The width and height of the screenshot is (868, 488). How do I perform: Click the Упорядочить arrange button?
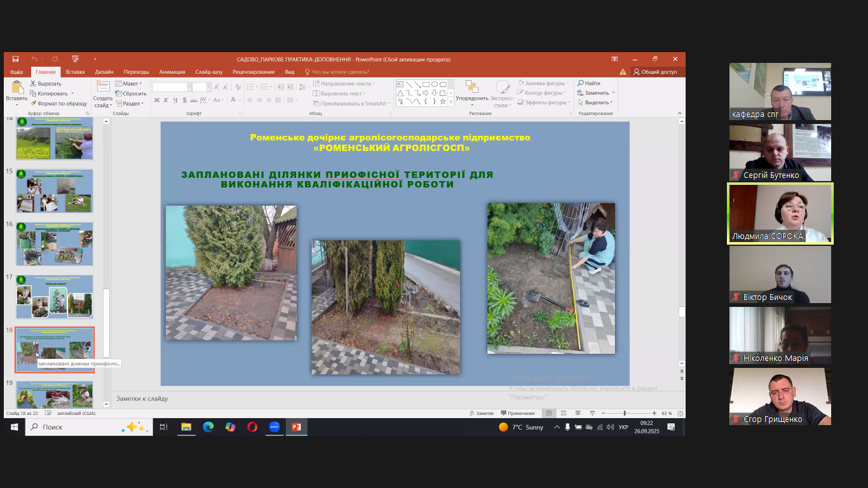coord(471,93)
